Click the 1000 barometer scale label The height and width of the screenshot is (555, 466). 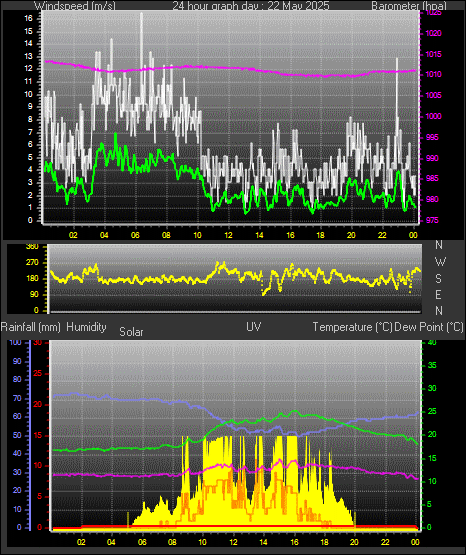pyautogui.click(x=433, y=116)
